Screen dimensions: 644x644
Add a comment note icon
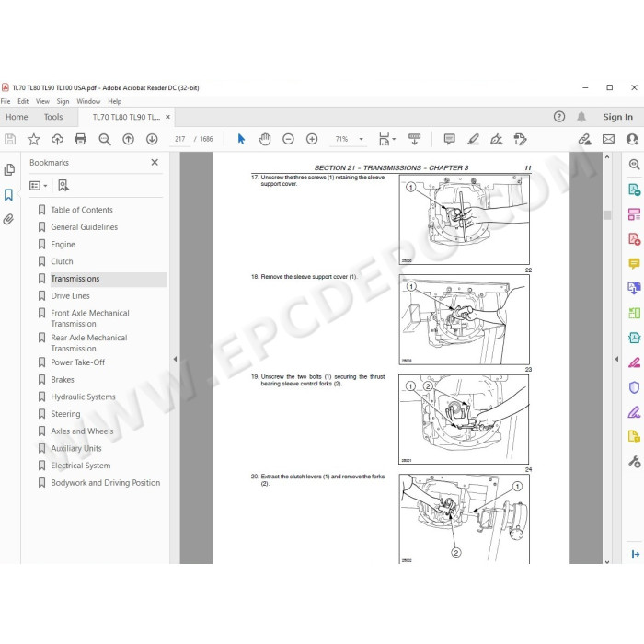[x=449, y=139]
